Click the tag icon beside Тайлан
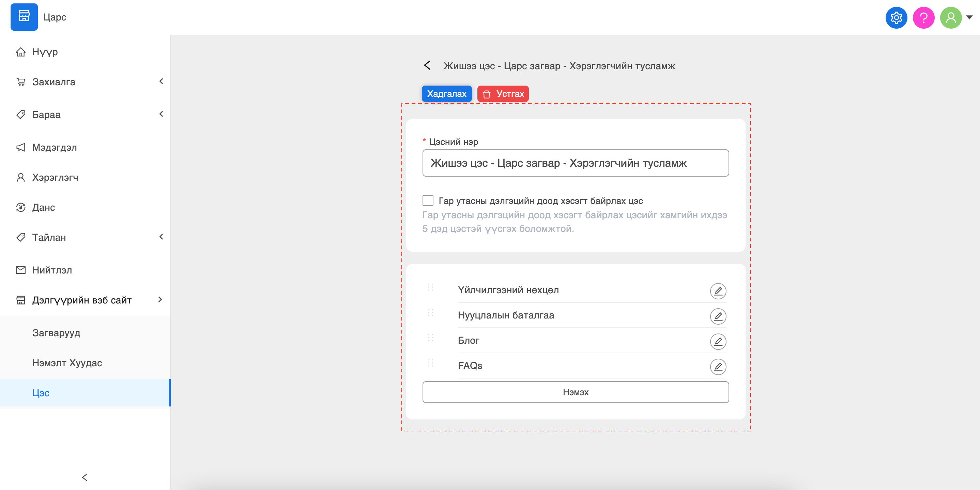 (x=21, y=238)
